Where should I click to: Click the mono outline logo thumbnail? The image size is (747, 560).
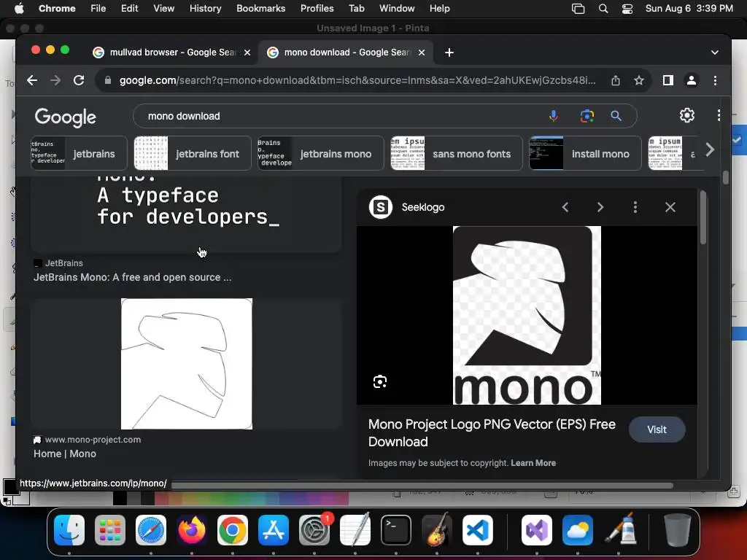186,364
